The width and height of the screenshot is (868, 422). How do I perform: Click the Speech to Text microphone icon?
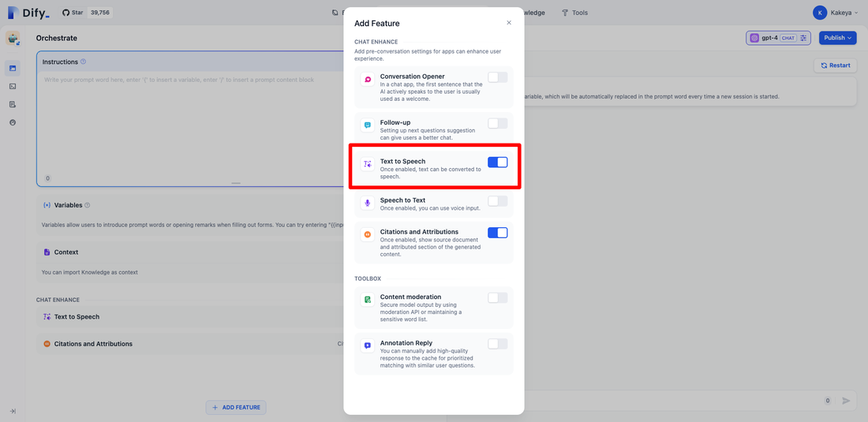click(368, 204)
